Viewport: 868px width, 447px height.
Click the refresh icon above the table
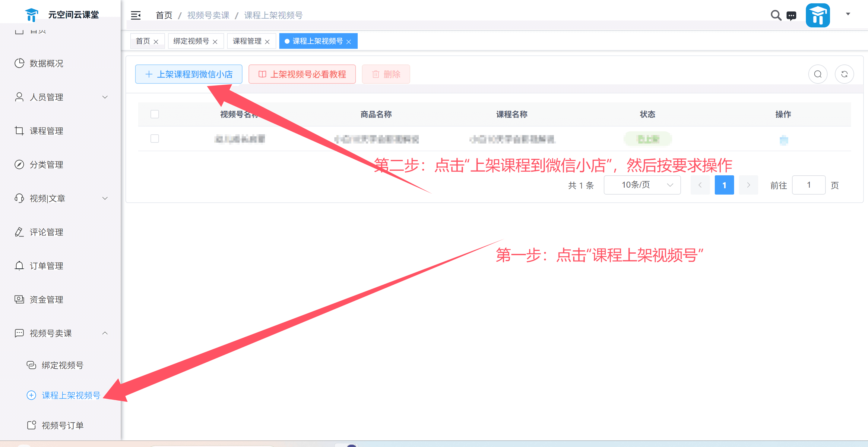tap(844, 74)
